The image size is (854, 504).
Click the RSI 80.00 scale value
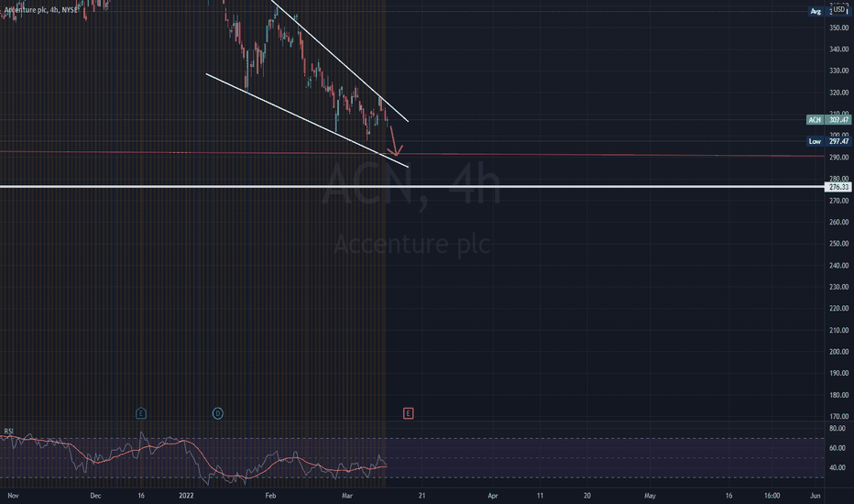pos(838,429)
